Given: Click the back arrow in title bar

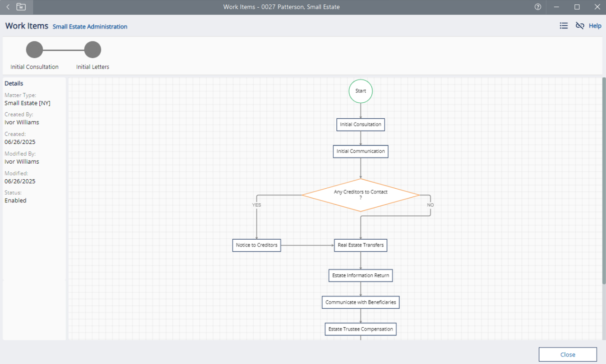Looking at the screenshot, I should point(8,7).
